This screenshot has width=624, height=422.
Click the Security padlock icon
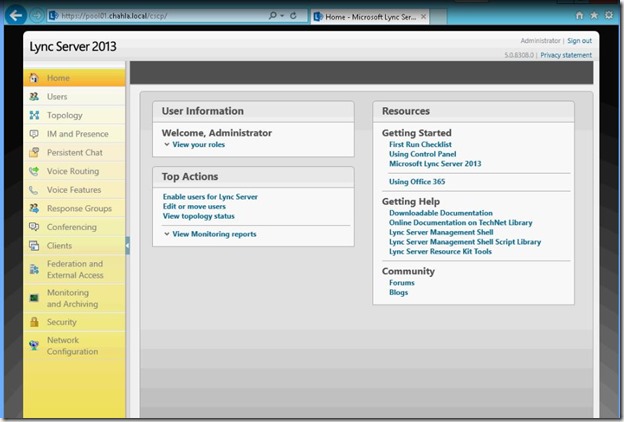34,322
